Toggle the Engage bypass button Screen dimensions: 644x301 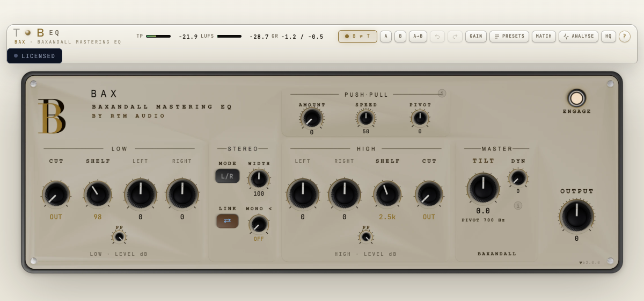(577, 98)
